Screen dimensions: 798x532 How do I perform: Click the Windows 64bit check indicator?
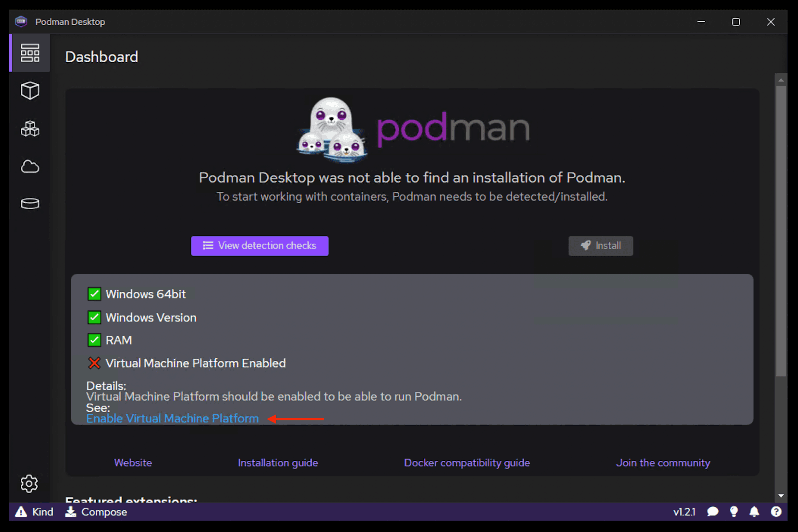[x=94, y=294]
